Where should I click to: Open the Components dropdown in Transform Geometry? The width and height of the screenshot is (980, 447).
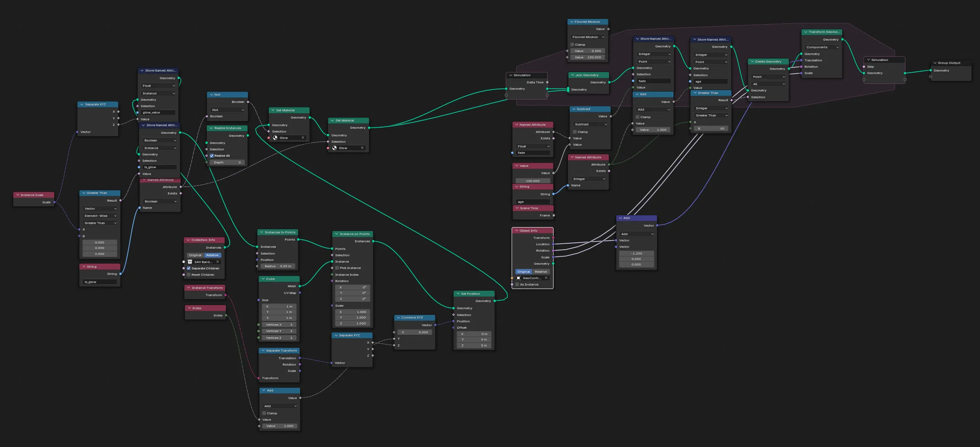[821, 47]
